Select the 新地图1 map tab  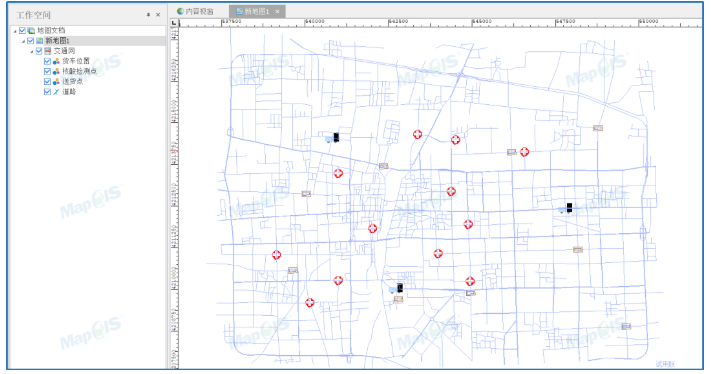[x=253, y=11]
